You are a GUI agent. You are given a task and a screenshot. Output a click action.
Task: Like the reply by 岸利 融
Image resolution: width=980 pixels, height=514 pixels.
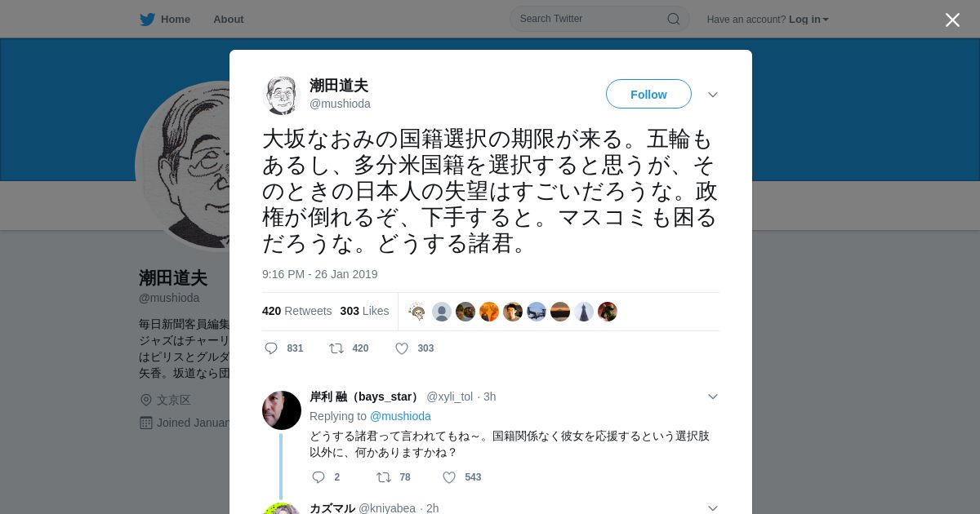[449, 477]
